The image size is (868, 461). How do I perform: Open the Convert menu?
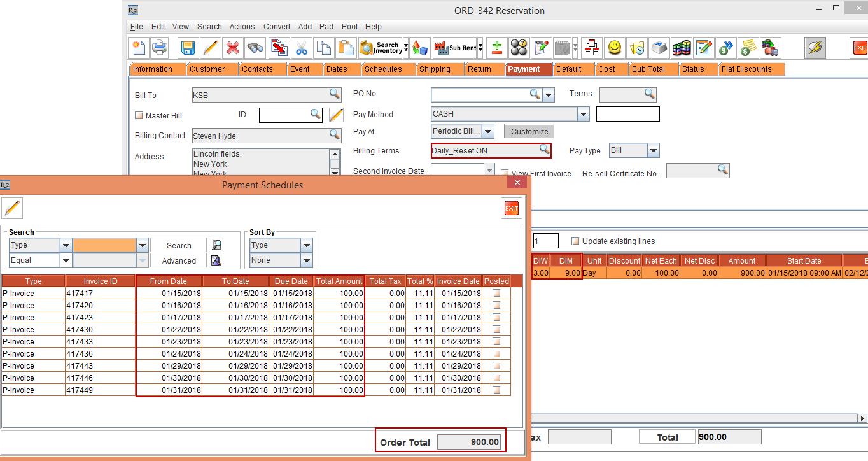[x=277, y=27]
